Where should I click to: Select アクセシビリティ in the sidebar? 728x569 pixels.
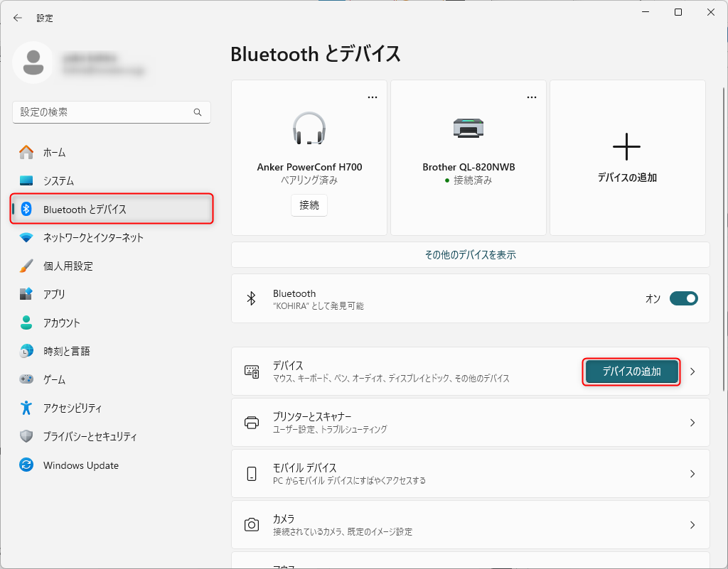[112, 408]
